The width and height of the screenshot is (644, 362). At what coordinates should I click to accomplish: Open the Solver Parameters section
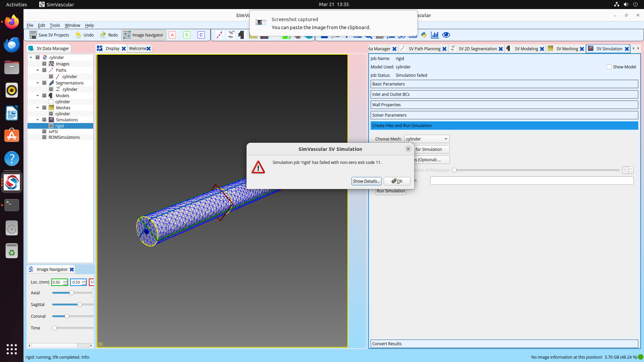504,115
